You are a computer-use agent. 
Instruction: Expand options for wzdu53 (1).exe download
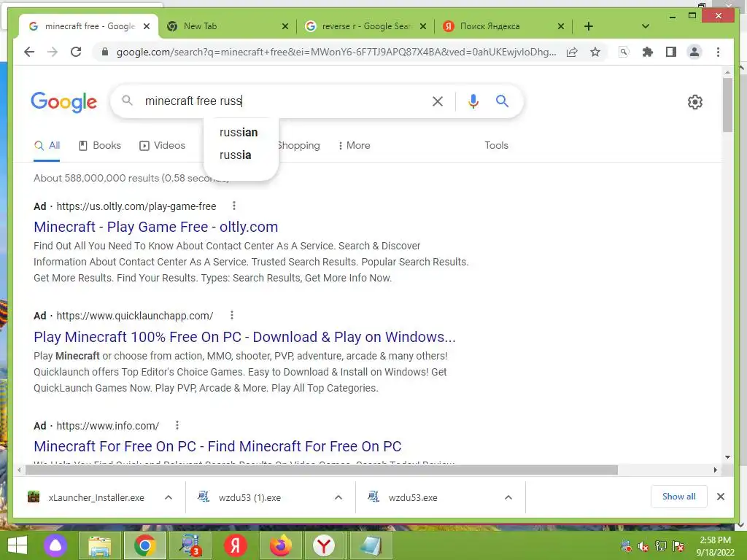(338, 497)
